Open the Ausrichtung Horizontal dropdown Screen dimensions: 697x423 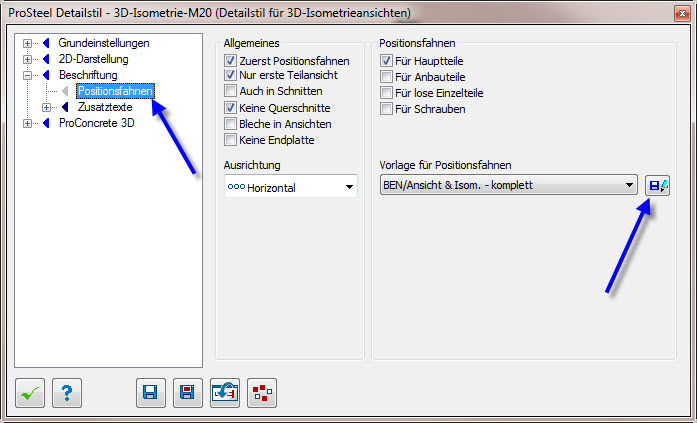291,187
